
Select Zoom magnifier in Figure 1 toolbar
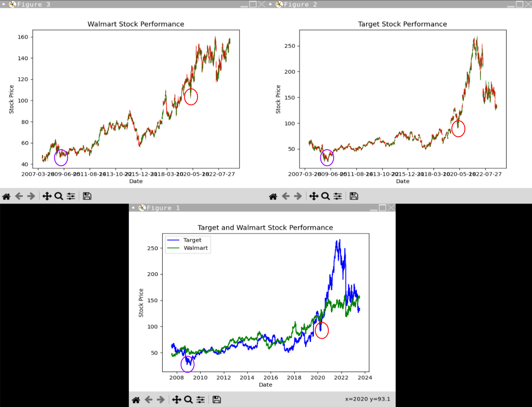coord(188,400)
